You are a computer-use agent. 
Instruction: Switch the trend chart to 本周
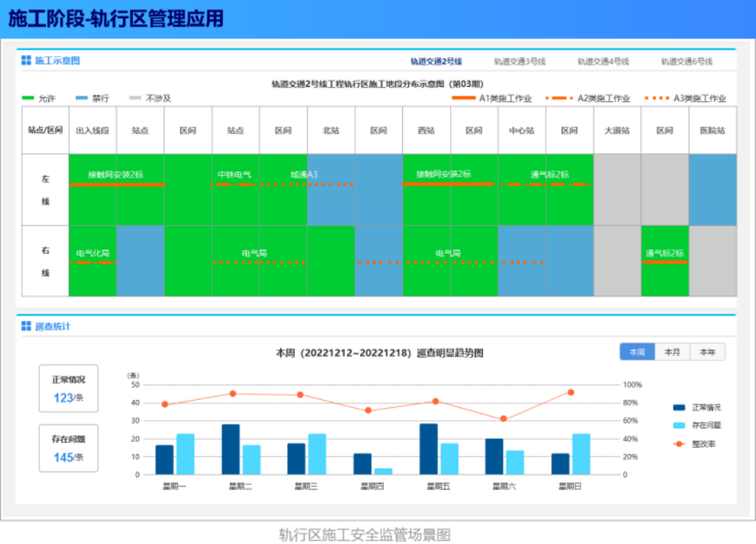pyautogui.click(x=637, y=352)
